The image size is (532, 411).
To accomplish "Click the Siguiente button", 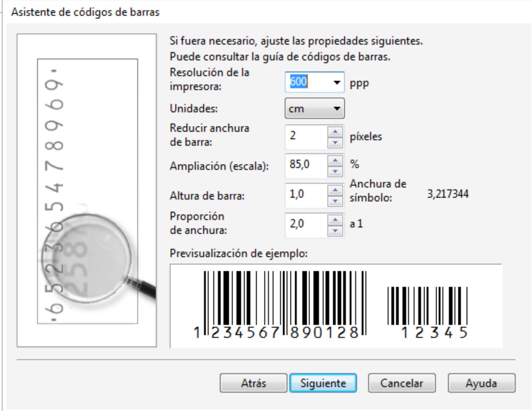I will 323,383.
